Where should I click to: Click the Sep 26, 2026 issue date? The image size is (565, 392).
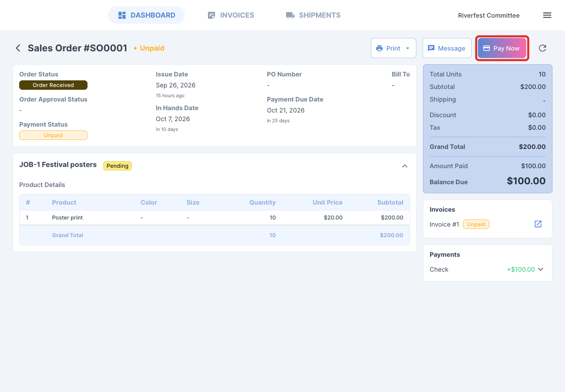point(175,85)
